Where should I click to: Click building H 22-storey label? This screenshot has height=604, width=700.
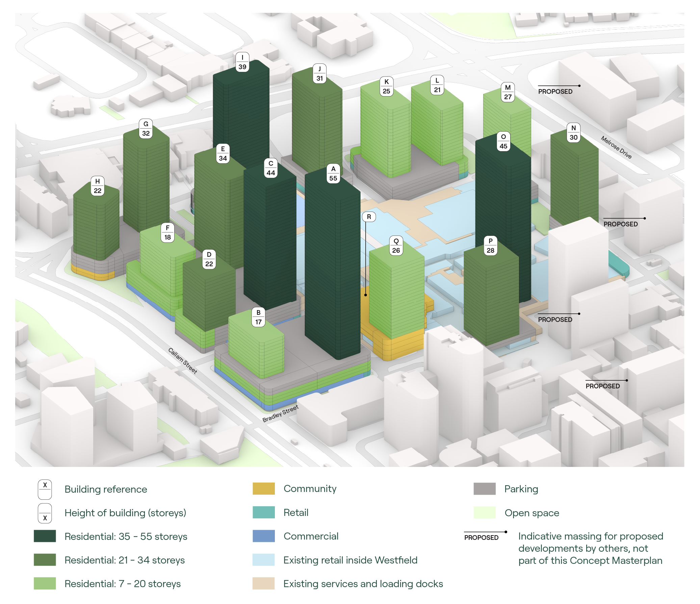pyautogui.click(x=97, y=186)
